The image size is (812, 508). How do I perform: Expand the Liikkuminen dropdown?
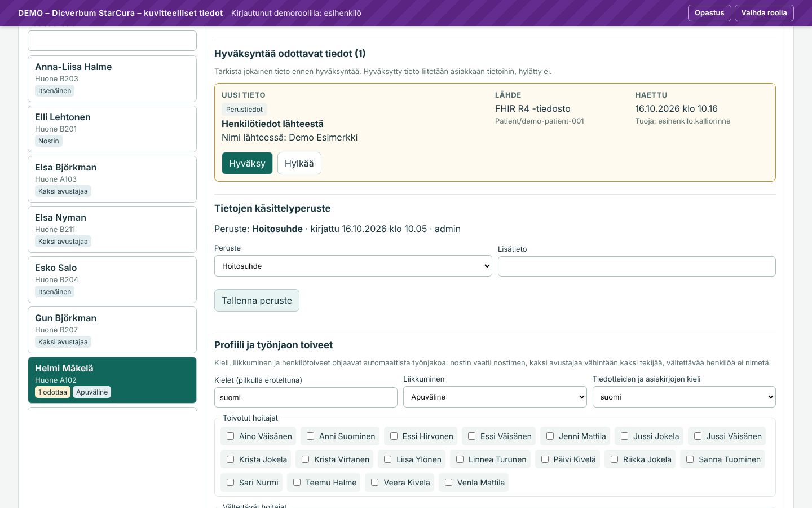[495, 397]
